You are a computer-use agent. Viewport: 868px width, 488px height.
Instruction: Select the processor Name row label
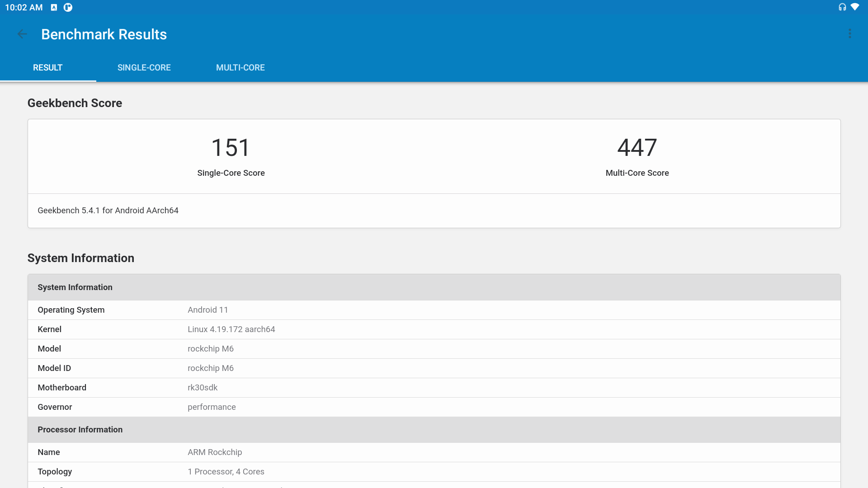click(x=49, y=452)
